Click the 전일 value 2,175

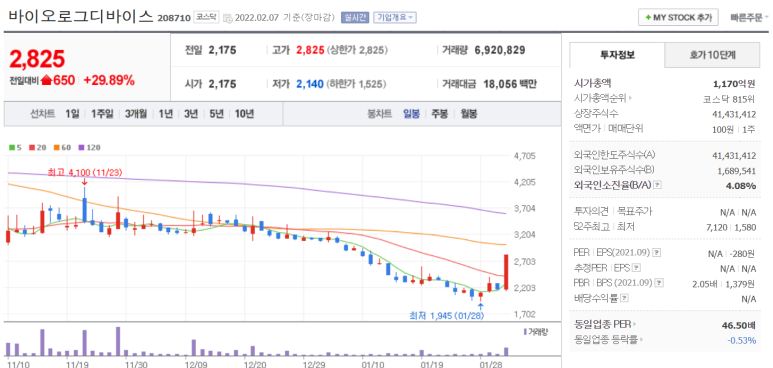(222, 50)
